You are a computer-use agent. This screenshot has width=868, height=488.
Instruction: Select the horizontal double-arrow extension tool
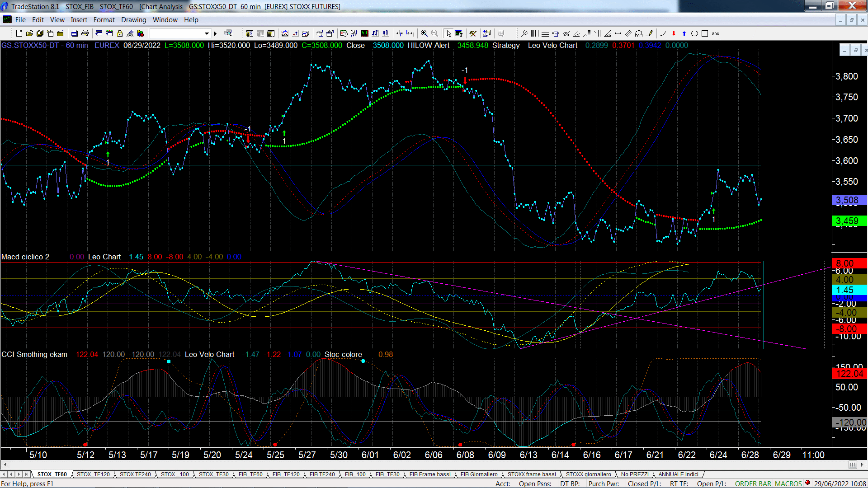coord(618,33)
